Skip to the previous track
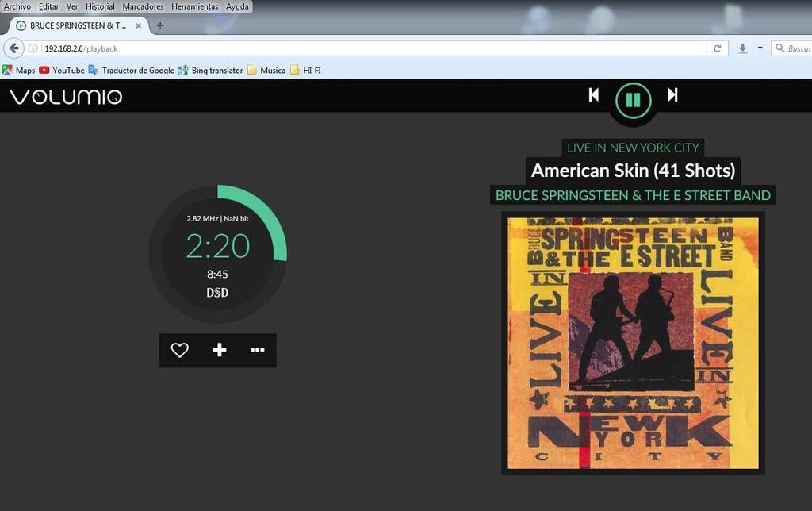Screen dimensions: 812x511 [x=593, y=95]
